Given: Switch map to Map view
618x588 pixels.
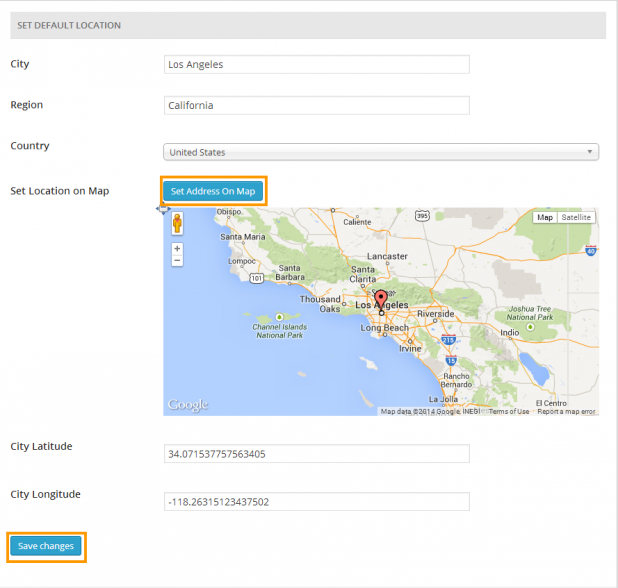Looking at the screenshot, I should (x=545, y=217).
